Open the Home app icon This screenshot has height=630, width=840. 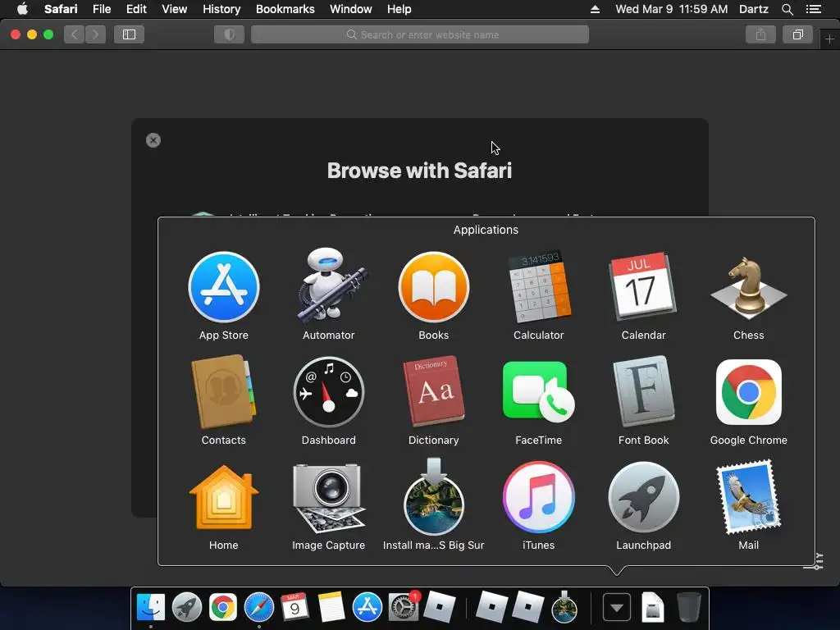[224, 497]
